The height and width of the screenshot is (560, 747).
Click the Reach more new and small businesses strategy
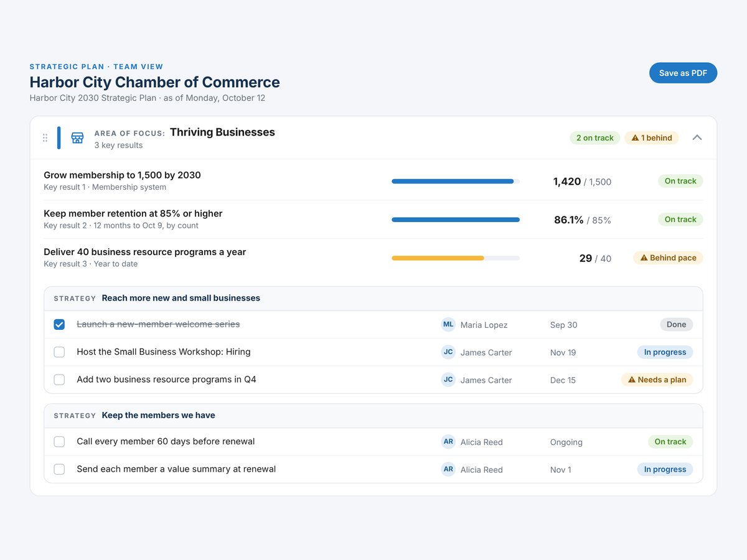pos(181,298)
